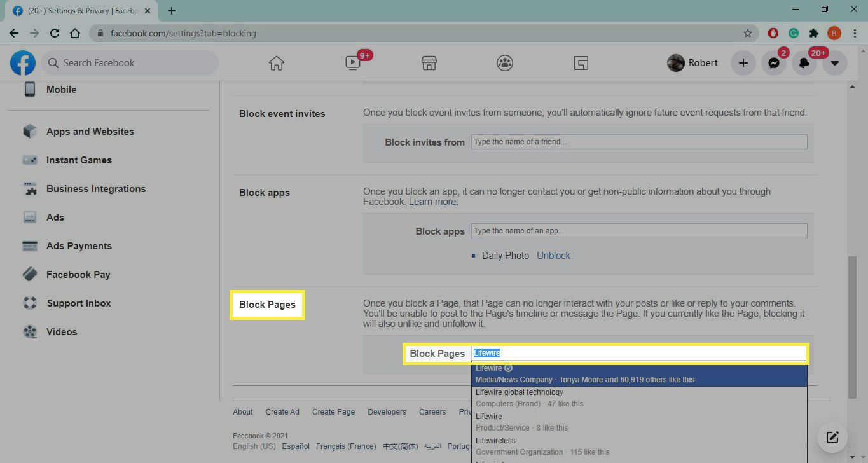Screen dimensions: 868x463
Task: Open the notifications bell
Action: 804,63
